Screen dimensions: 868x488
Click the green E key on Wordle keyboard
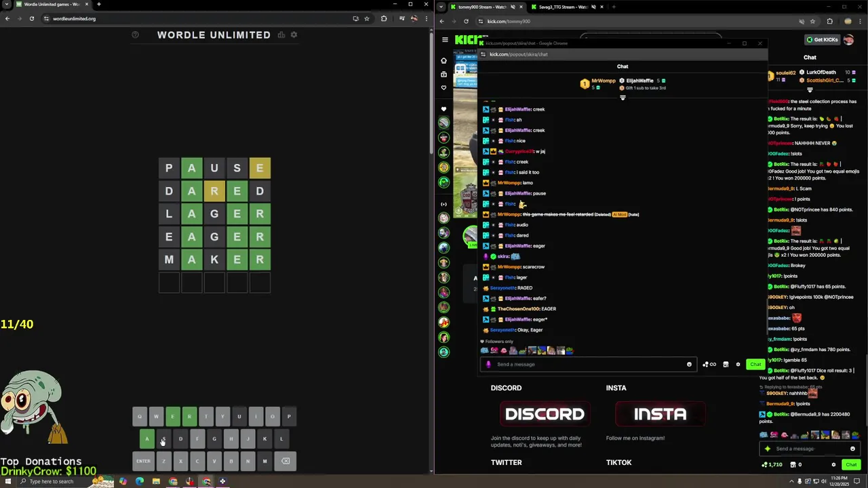pyautogui.click(x=172, y=416)
